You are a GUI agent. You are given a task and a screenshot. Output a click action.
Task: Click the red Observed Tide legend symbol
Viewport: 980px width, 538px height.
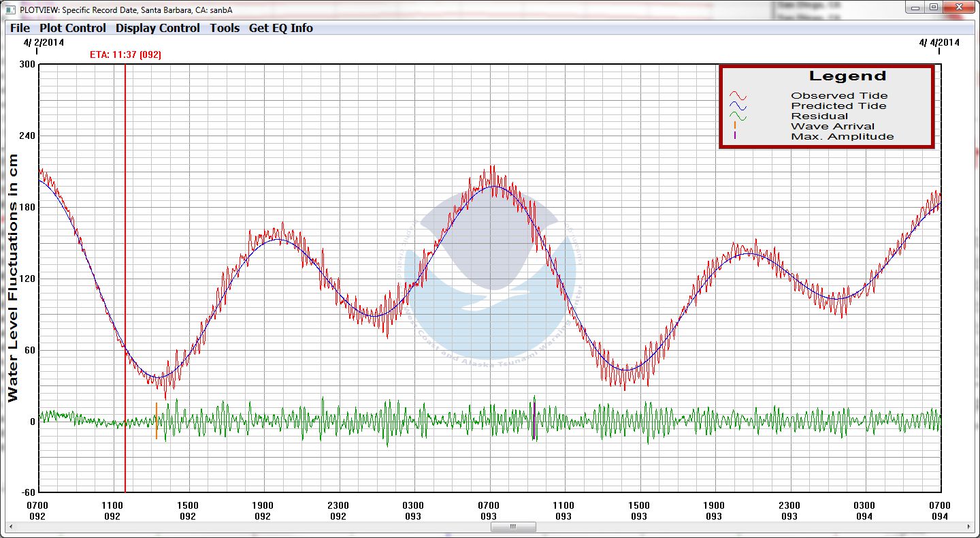pos(738,96)
